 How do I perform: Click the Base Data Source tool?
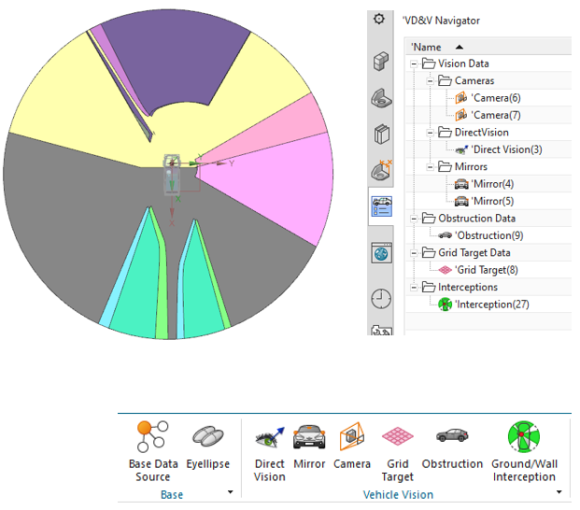pos(153,450)
